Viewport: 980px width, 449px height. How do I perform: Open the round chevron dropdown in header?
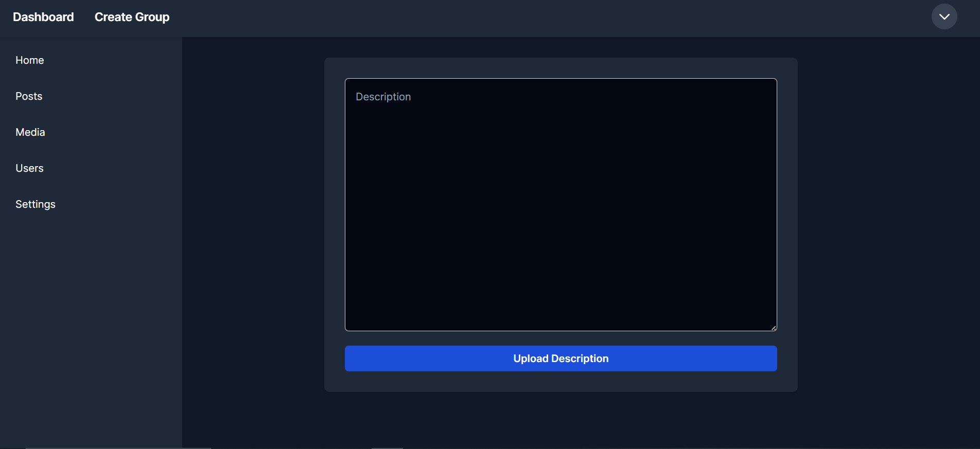pyautogui.click(x=944, y=16)
